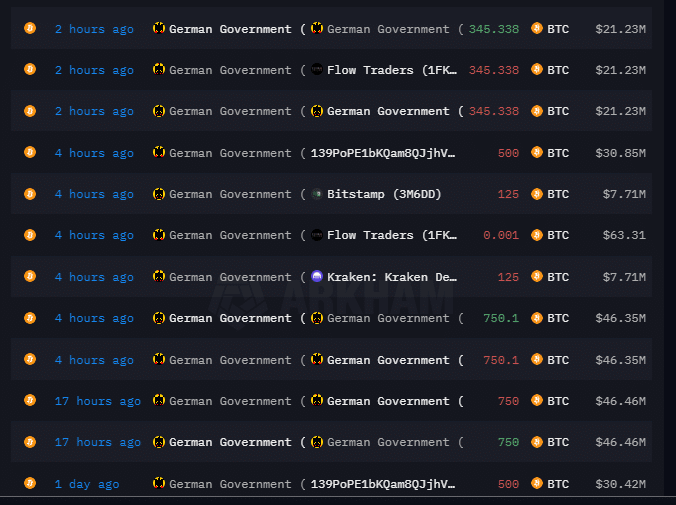Click sender eagle icon in 1 day ago row
The image size is (676, 505).
159,483
